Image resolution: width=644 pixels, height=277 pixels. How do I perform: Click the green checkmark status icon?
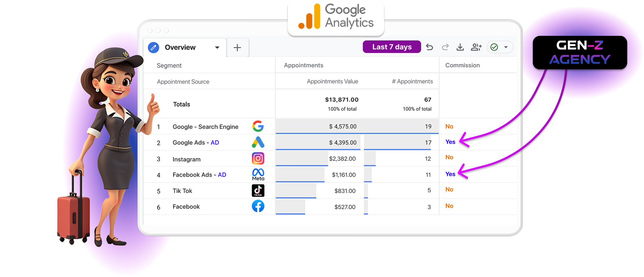pos(494,47)
